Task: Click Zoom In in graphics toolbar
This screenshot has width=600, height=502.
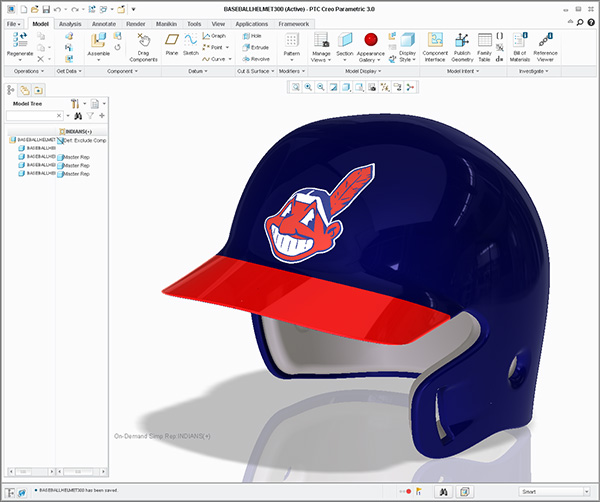Action: tap(308, 87)
